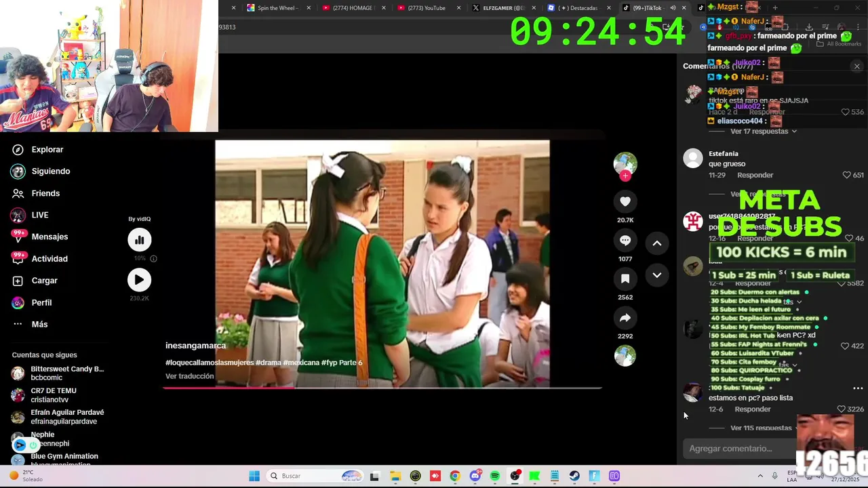Click Ver traducción under caption

[189, 376]
